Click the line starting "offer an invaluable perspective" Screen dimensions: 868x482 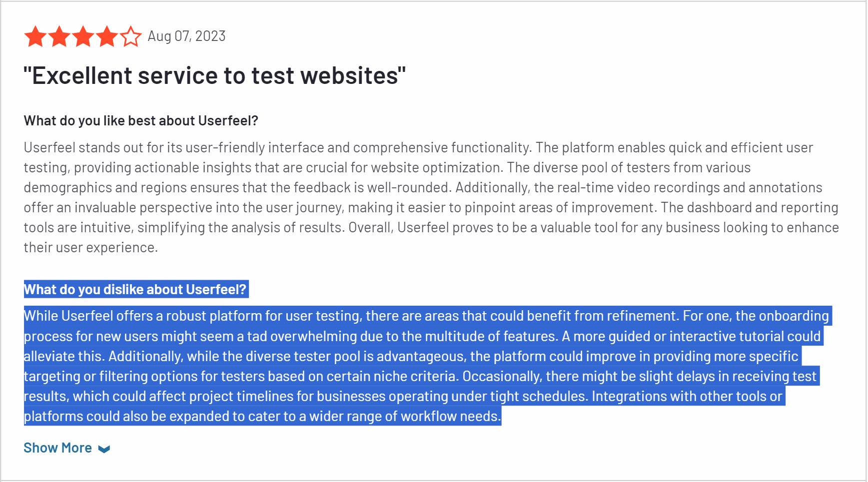point(431,208)
